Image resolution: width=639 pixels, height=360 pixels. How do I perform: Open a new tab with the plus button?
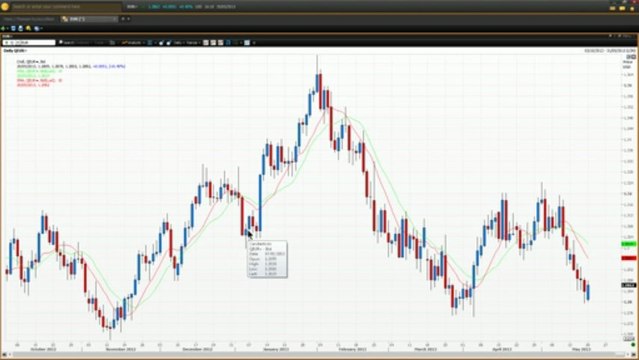point(123,19)
